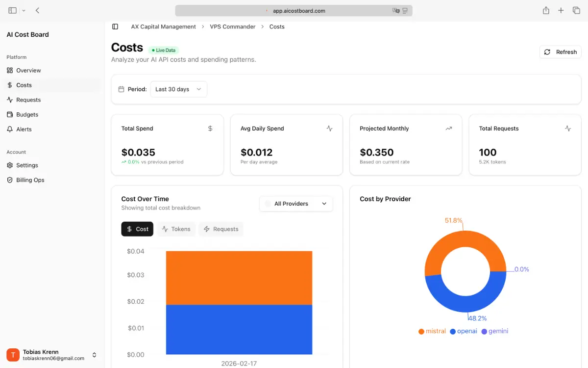588x368 pixels.
Task: Click the 2026-02-17 axis date label
Action: pyautogui.click(x=239, y=364)
